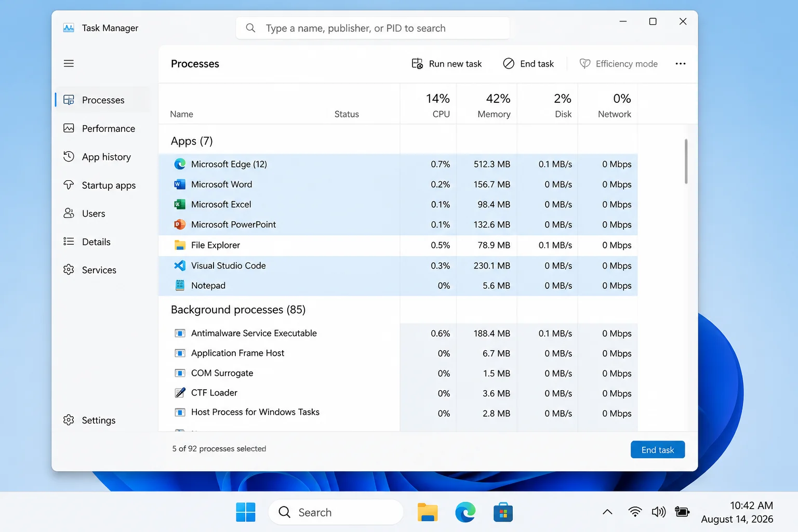Sort by the Status column header

point(347,114)
